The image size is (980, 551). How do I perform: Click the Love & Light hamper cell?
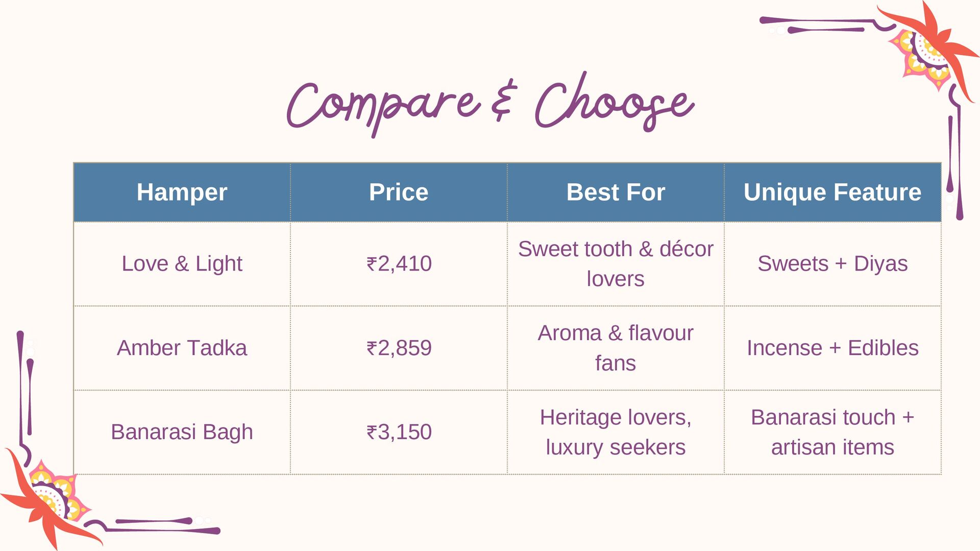182,264
